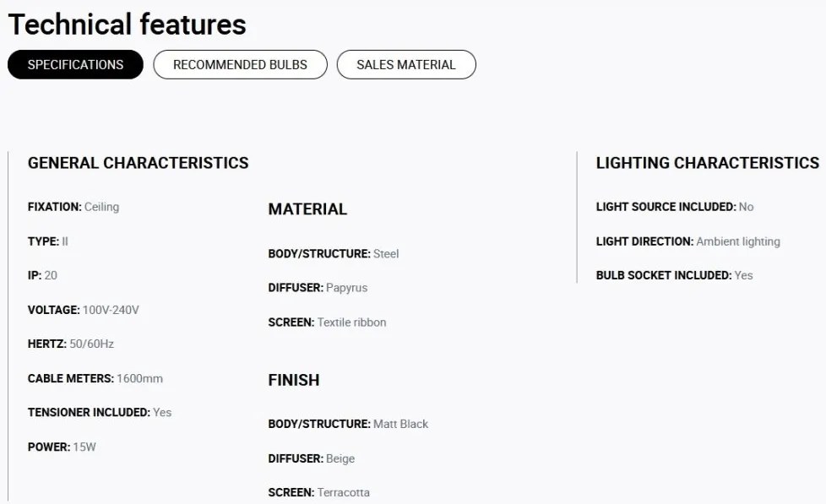Open the Recommended Bulbs tab
The image size is (826, 504).
click(x=240, y=65)
